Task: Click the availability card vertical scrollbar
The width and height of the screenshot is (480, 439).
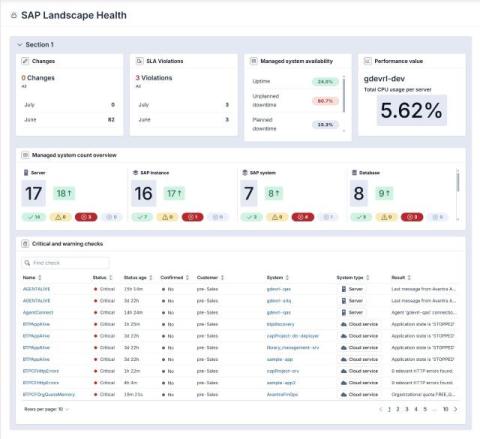Action: [344, 94]
